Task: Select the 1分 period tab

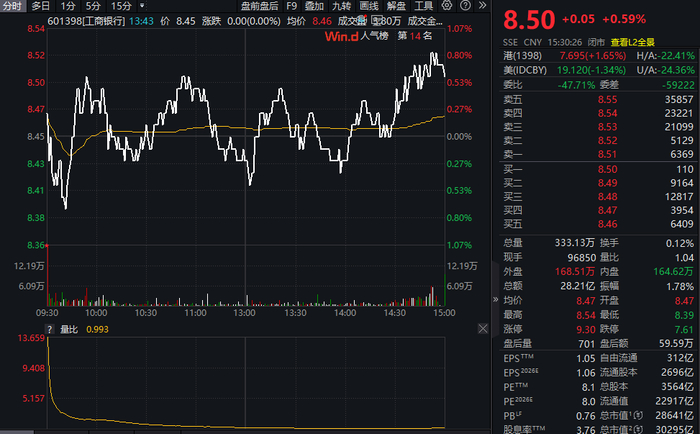Action: [68, 6]
